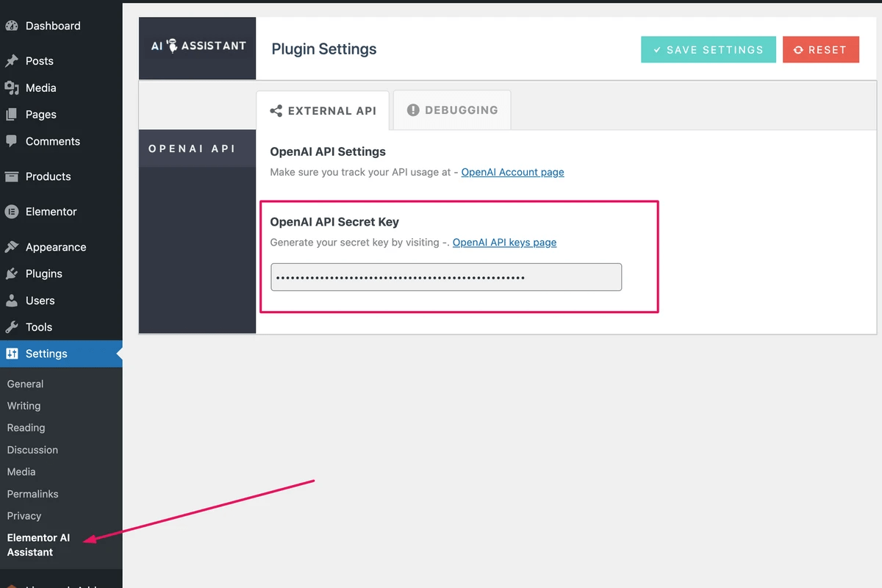Open Writing settings submenu
This screenshot has height=588, width=882.
(24, 406)
